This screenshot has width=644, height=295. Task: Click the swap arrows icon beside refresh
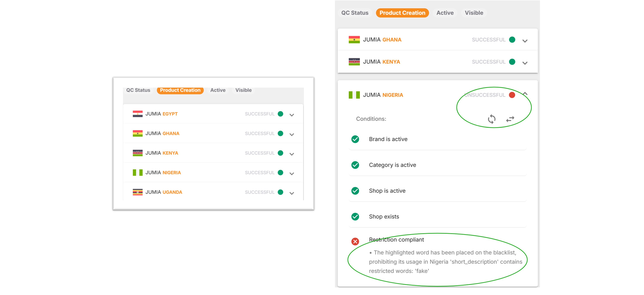(510, 119)
